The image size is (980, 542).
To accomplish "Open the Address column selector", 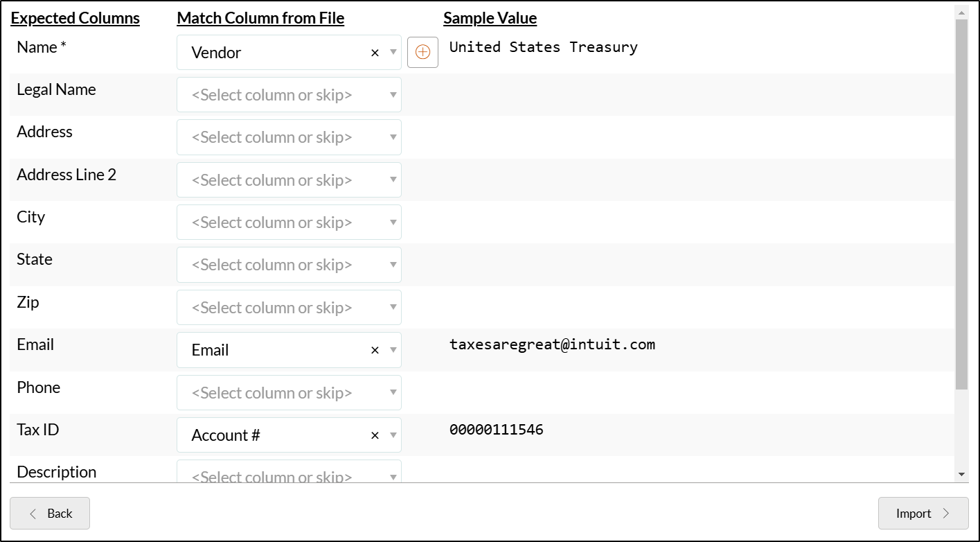I will click(x=289, y=137).
